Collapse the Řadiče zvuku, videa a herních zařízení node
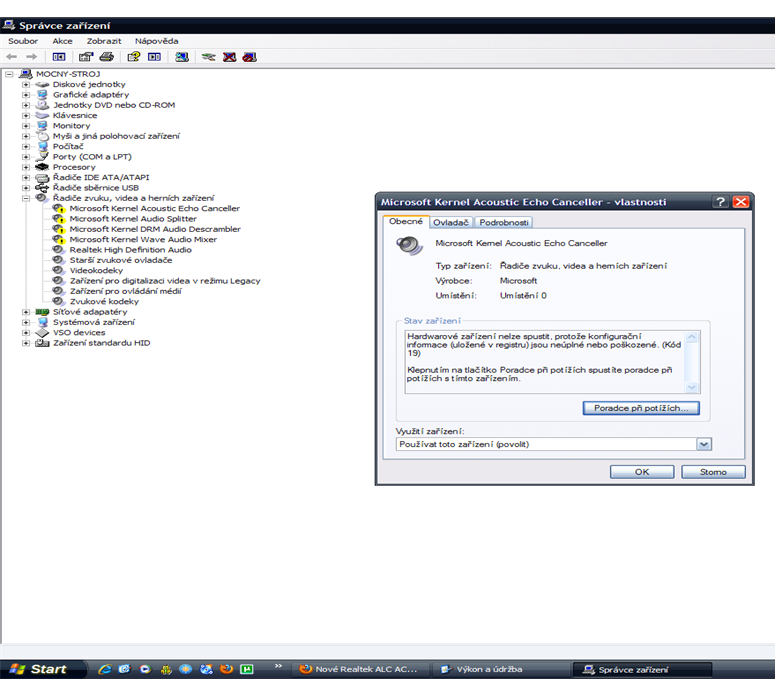 point(26,198)
